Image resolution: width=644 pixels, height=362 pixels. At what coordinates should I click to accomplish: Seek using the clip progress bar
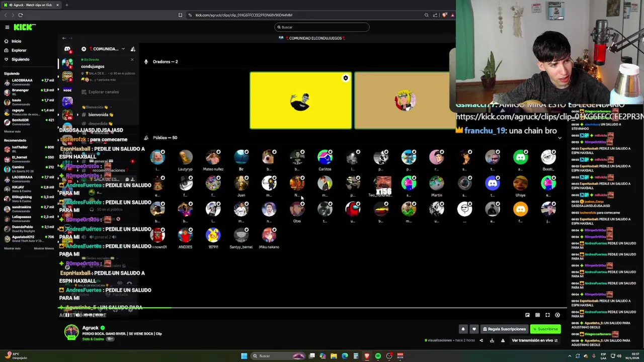312,308
